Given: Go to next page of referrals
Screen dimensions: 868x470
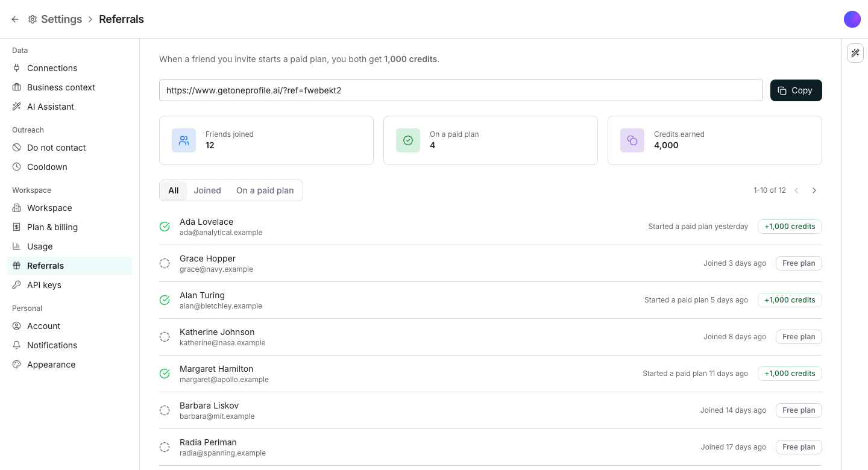Looking at the screenshot, I should click(814, 190).
